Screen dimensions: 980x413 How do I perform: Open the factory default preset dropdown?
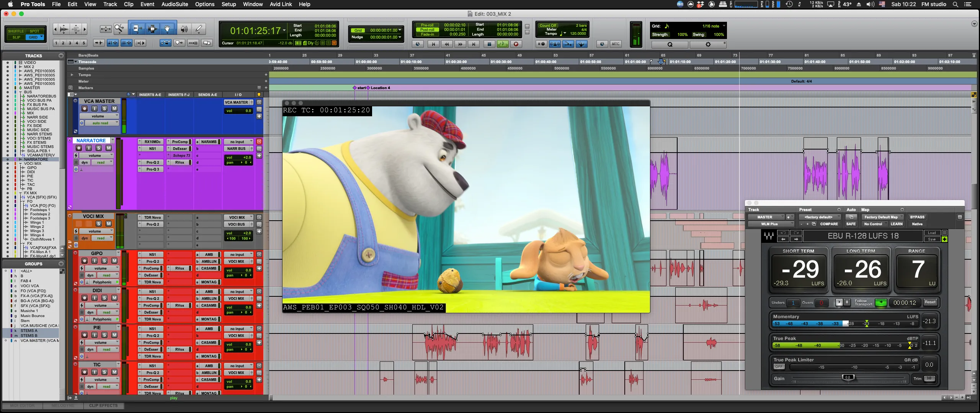click(x=820, y=217)
